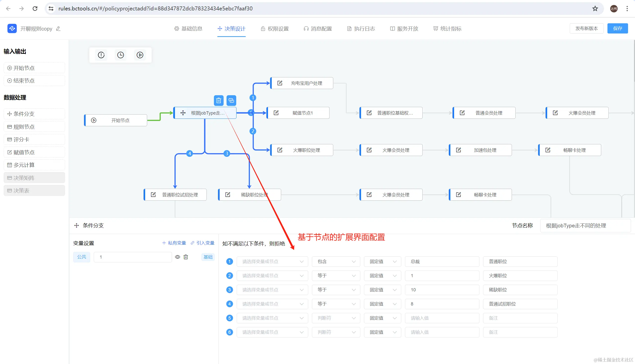Click the 节点名称 input field
635x364 pixels.
585,226
